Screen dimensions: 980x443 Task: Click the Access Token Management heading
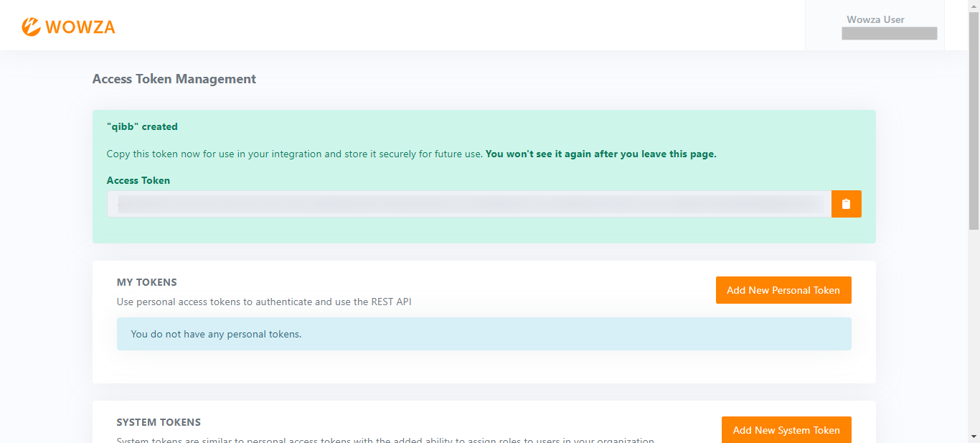[174, 79]
